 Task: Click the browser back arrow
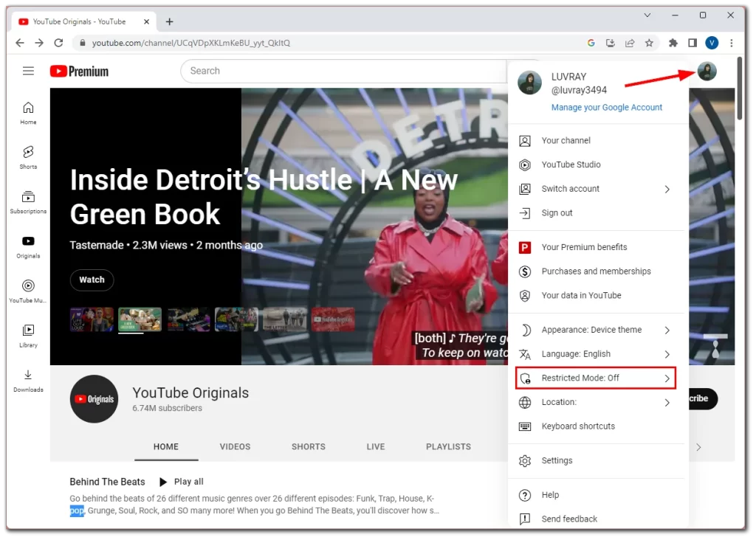click(20, 43)
